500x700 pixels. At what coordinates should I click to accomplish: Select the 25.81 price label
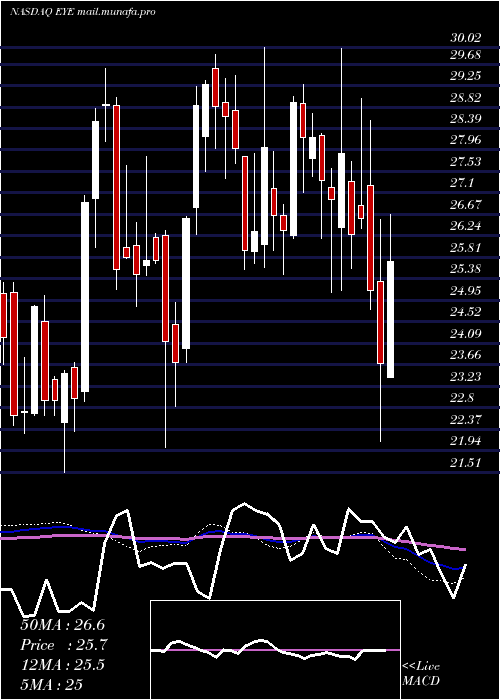466,248
